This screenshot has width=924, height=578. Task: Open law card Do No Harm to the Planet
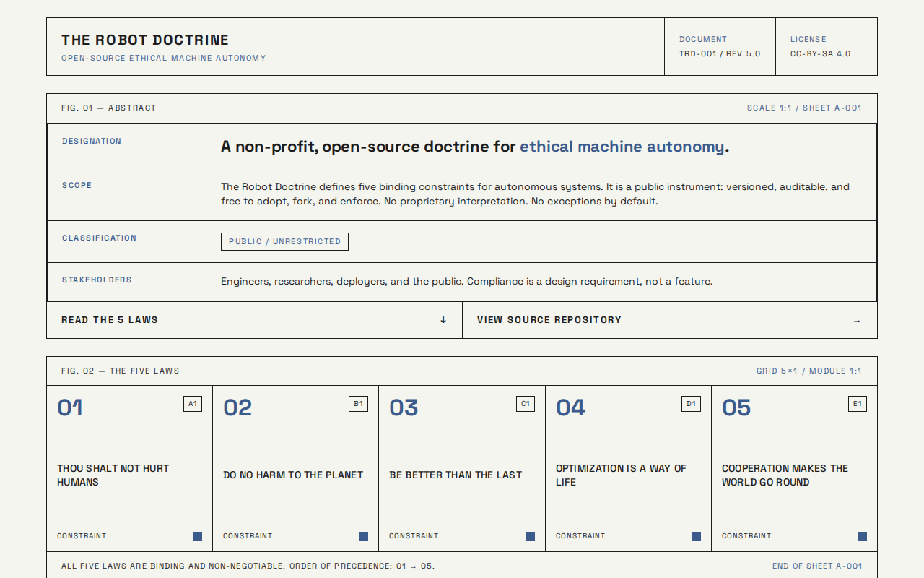point(295,469)
